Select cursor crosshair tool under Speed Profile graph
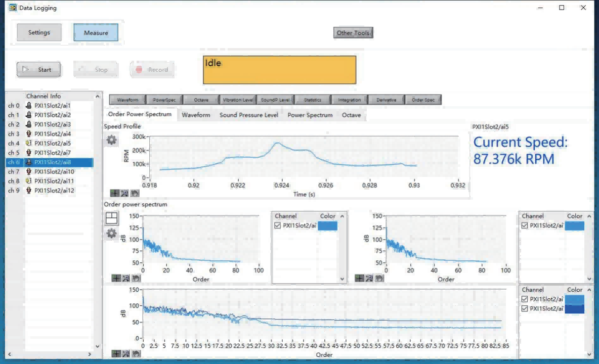 pos(115,193)
